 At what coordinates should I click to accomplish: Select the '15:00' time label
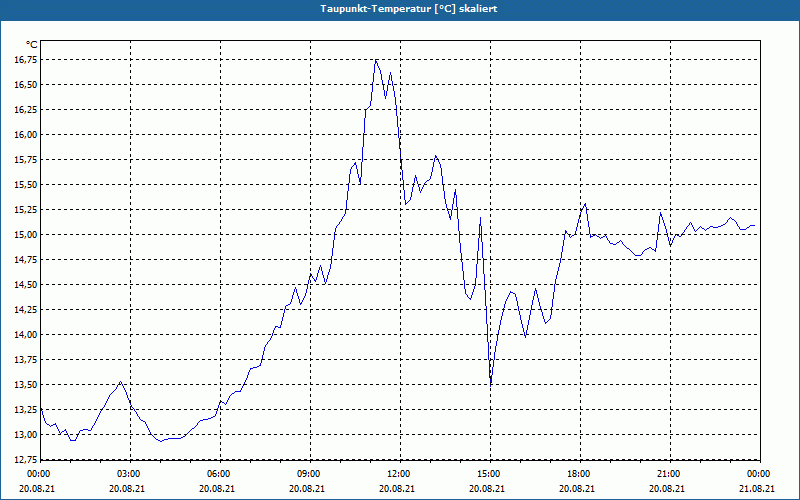pyautogui.click(x=488, y=474)
